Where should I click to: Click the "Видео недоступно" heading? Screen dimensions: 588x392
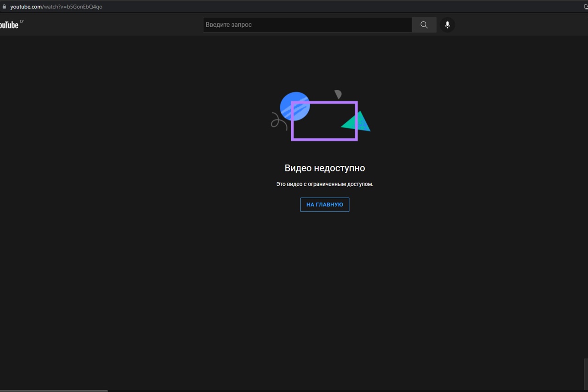click(324, 168)
